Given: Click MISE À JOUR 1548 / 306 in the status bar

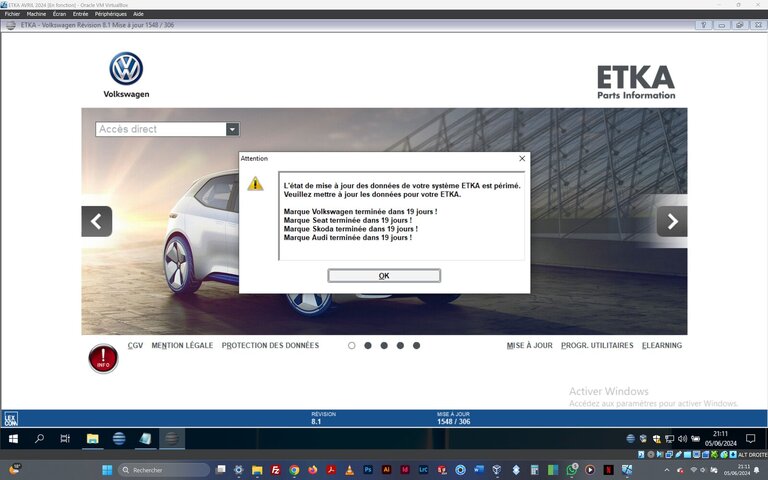Looking at the screenshot, I should 454,418.
